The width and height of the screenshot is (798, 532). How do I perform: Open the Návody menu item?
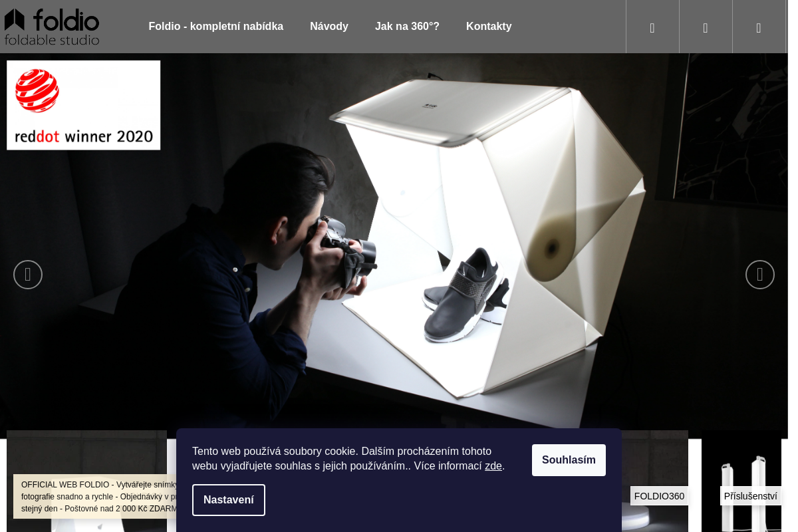coord(329,27)
